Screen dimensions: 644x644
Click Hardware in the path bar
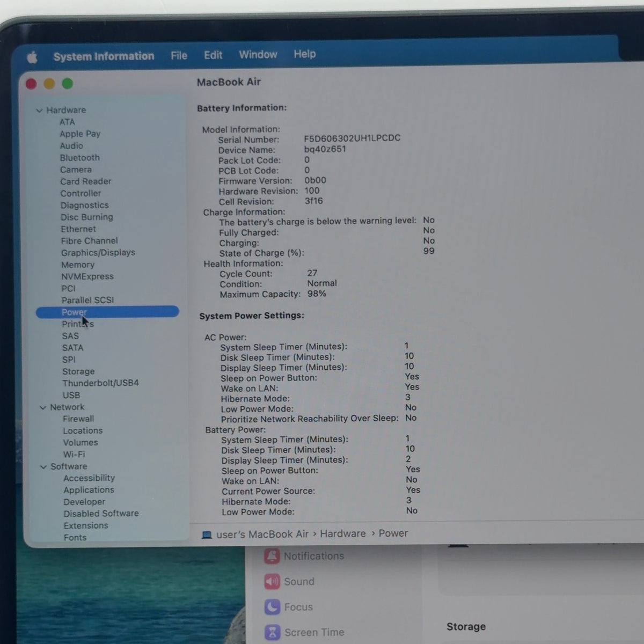point(343,533)
